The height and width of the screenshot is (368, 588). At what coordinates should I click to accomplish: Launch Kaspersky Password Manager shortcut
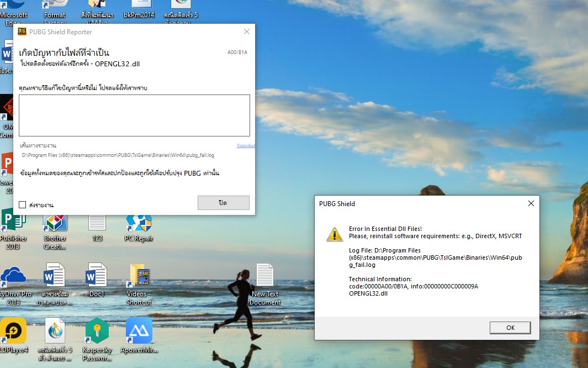click(x=97, y=339)
